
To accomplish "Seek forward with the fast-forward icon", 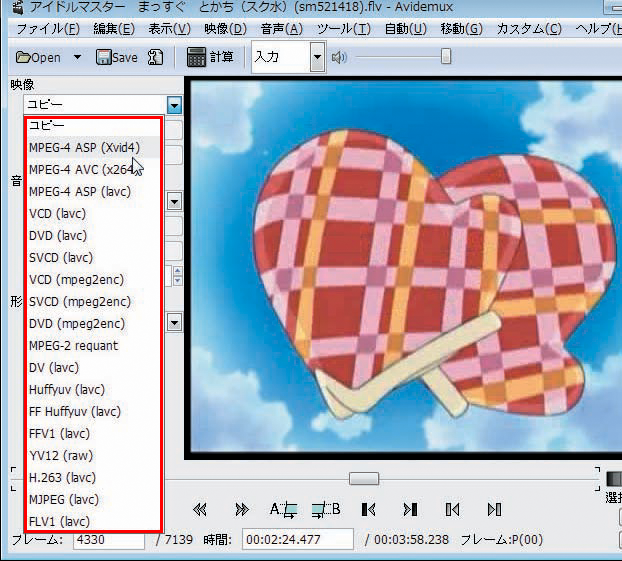I will (x=242, y=509).
